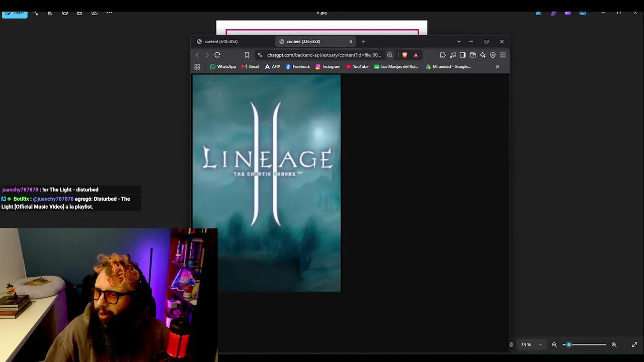Open the browser extensions puzzle icon

pyautogui.click(x=443, y=55)
